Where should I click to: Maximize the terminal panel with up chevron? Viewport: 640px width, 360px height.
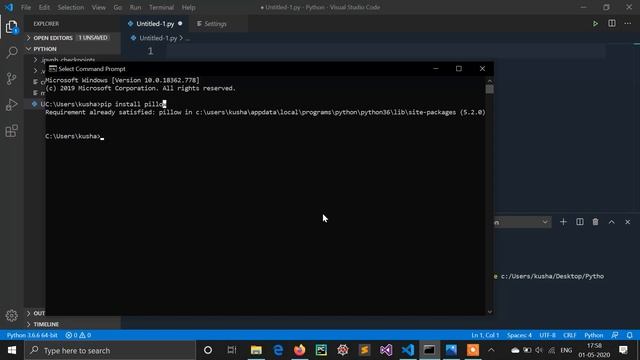(x=611, y=222)
